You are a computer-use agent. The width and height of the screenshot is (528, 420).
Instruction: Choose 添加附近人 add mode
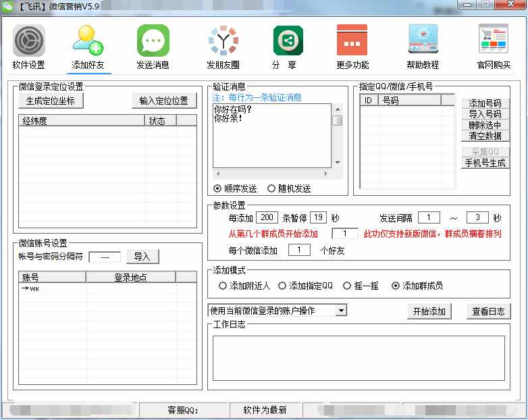click(244, 286)
